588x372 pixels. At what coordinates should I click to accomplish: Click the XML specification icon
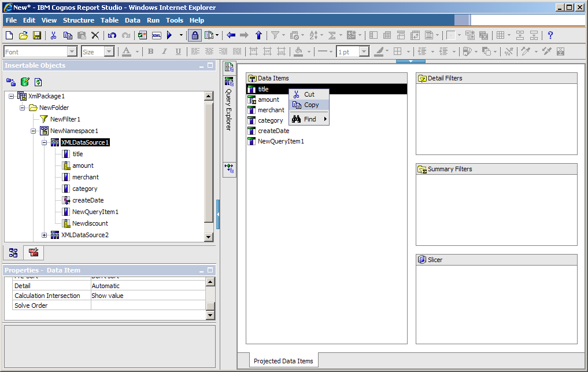156,35
